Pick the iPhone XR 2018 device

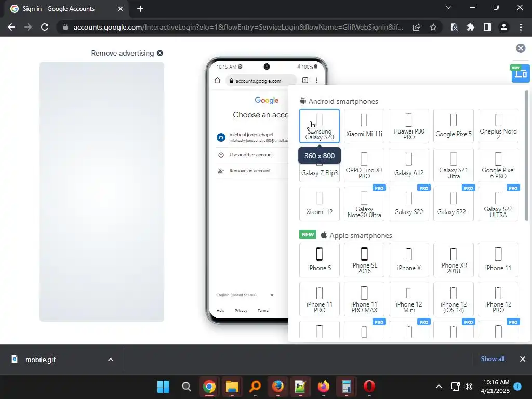(453, 260)
